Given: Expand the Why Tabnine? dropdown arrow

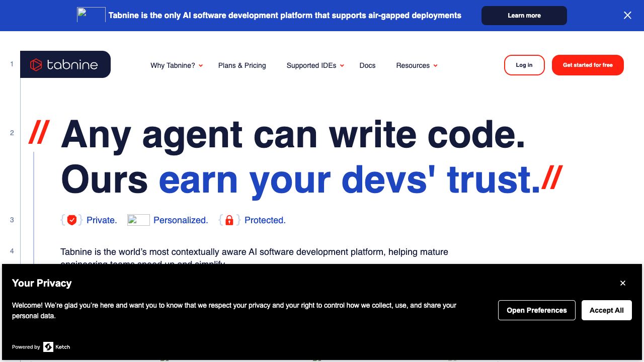Looking at the screenshot, I should 201,66.
